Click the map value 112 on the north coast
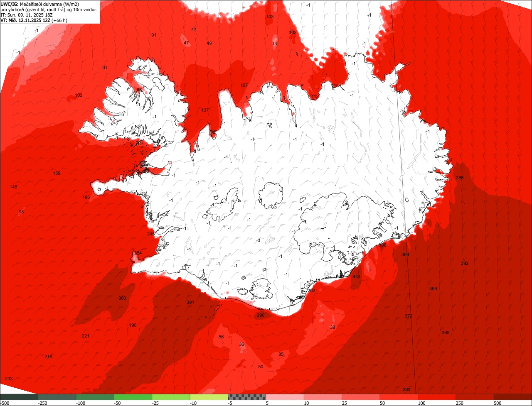Image resolution: width=532 pixels, height=406 pixels. pyautogui.click(x=315, y=96)
